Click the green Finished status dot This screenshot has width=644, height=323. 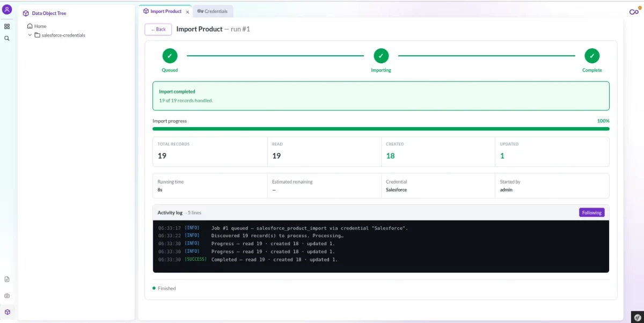coord(154,288)
